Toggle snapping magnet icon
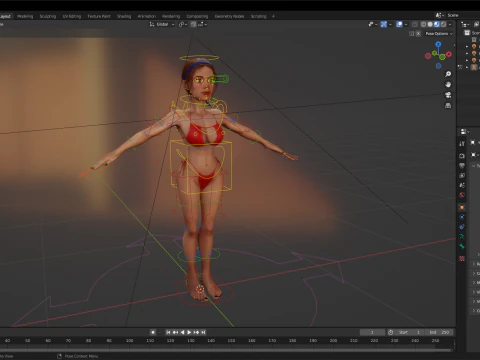Image resolution: width=480 pixels, height=360 pixels. (193, 24)
